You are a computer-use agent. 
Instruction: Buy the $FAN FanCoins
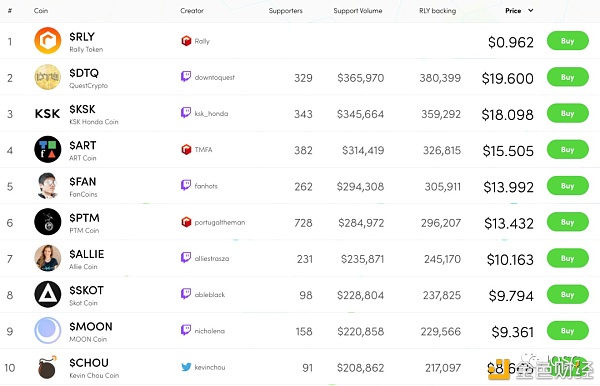(x=567, y=186)
